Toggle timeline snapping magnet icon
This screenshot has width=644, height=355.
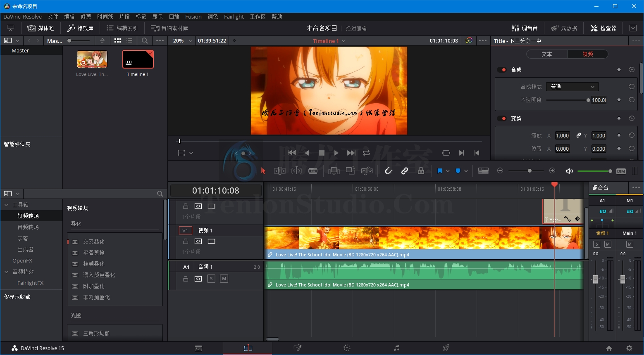(x=389, y=171)
